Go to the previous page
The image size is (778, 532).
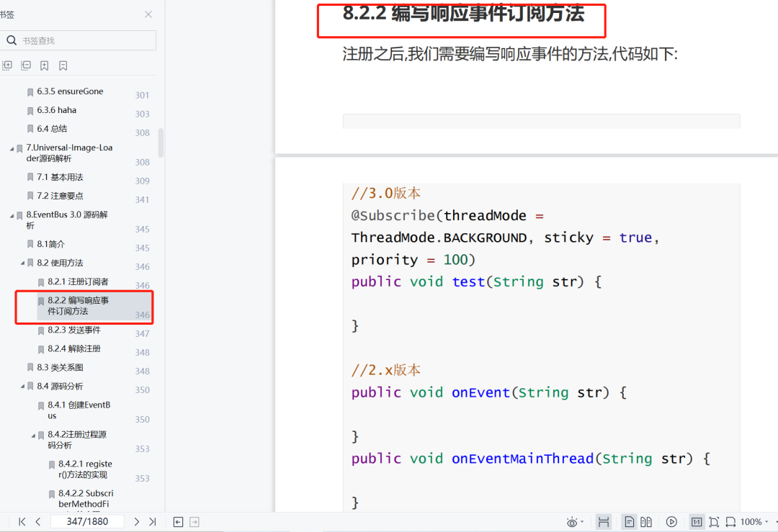click(x=38, y=522)
